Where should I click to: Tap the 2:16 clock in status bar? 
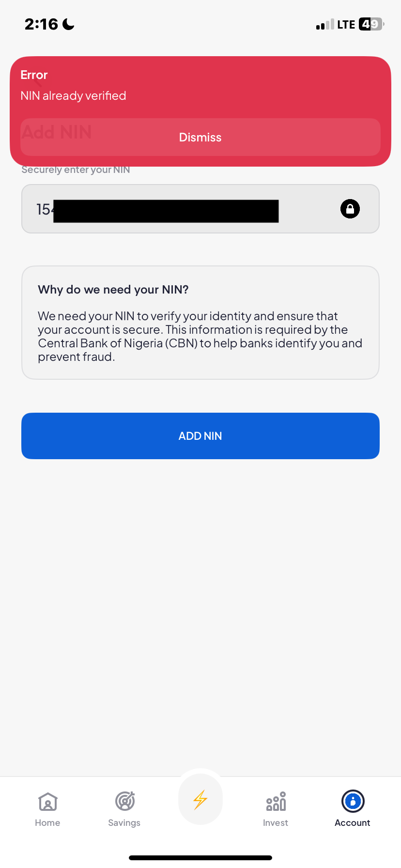pos(41,24)
